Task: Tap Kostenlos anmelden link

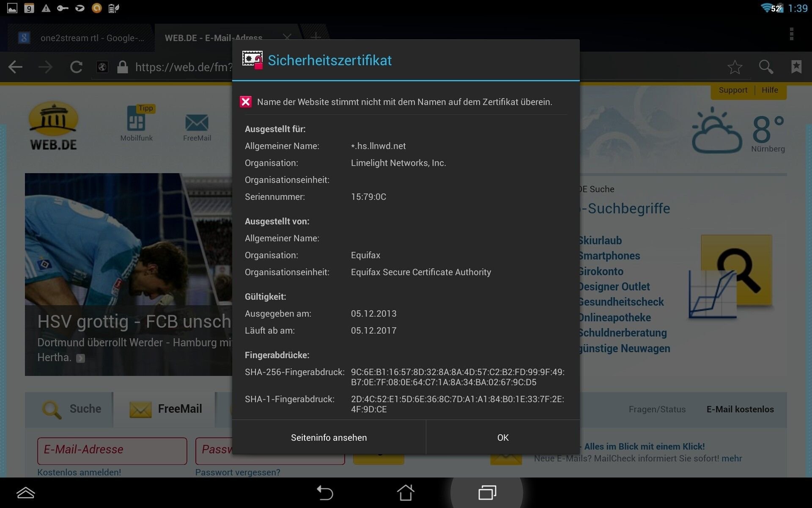Action: [x=79, y=472]
